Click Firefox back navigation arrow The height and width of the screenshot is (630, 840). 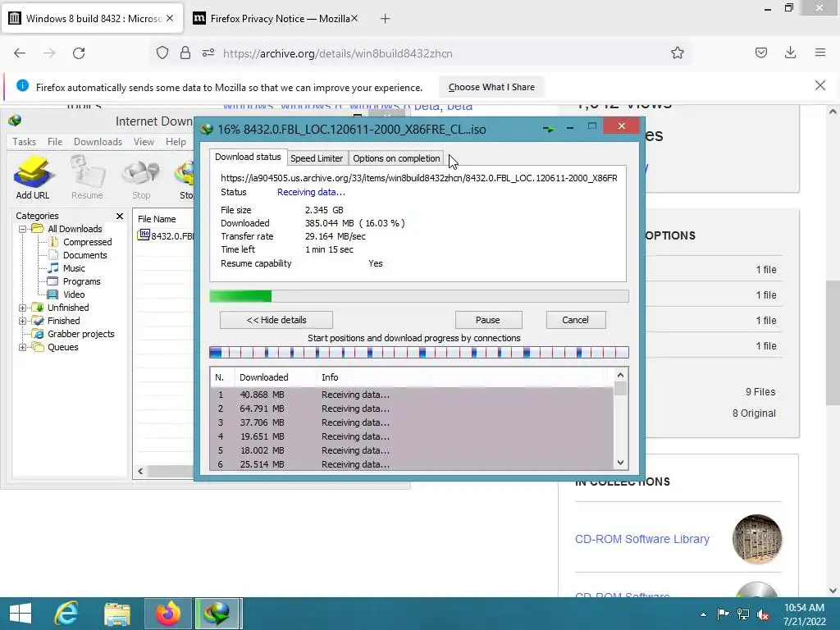click(x=20, y=53)
